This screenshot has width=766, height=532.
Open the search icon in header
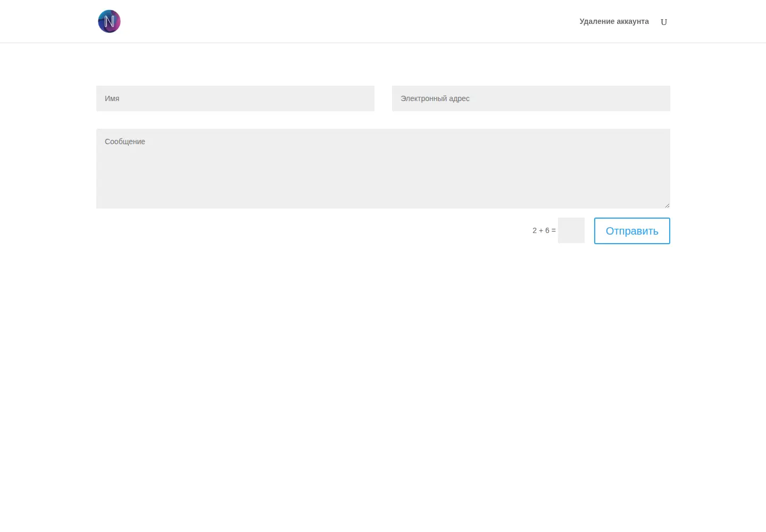point(664,22)
